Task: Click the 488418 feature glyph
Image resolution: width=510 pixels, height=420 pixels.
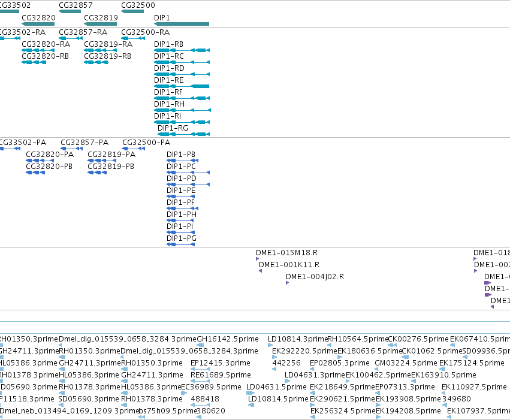Action: 200,405
